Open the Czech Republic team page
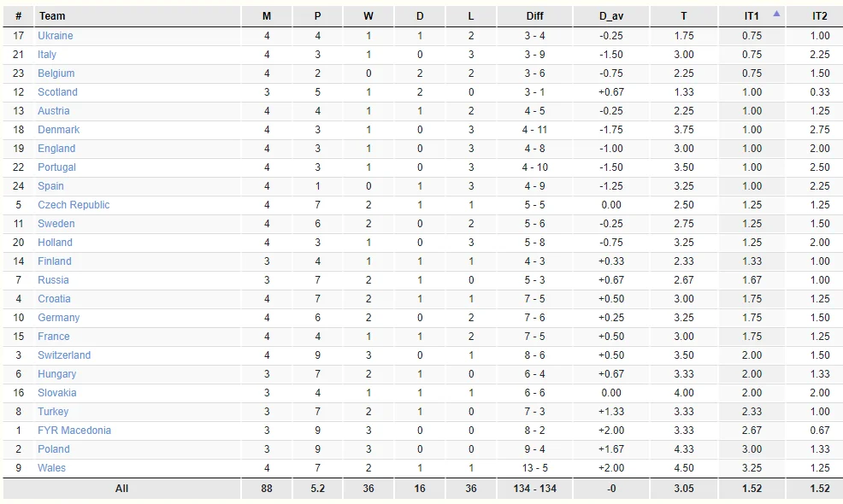Screen dimensions: 843x504 tap(74, 205)
